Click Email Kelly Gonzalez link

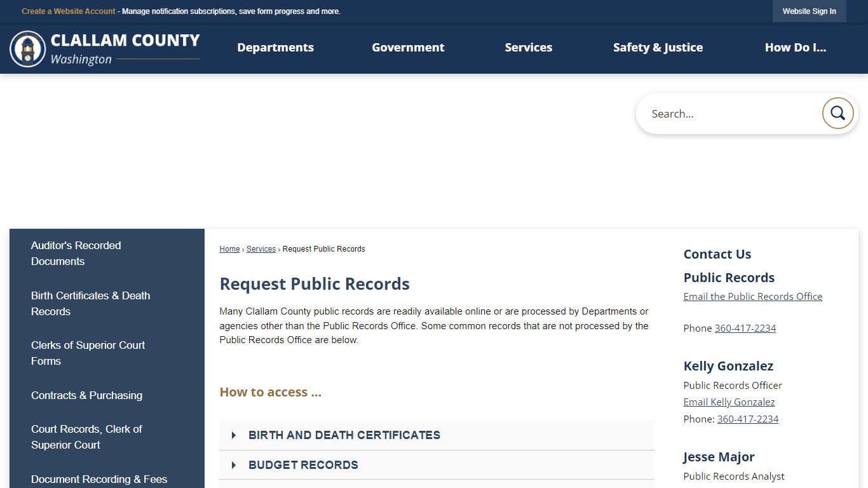pyautogui.click(x=729, y=402)
